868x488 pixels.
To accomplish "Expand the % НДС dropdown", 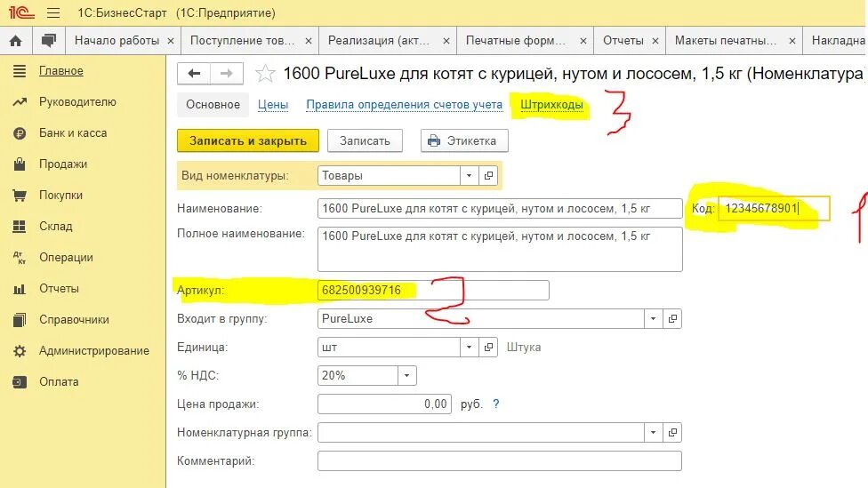I will click(407, 375).
